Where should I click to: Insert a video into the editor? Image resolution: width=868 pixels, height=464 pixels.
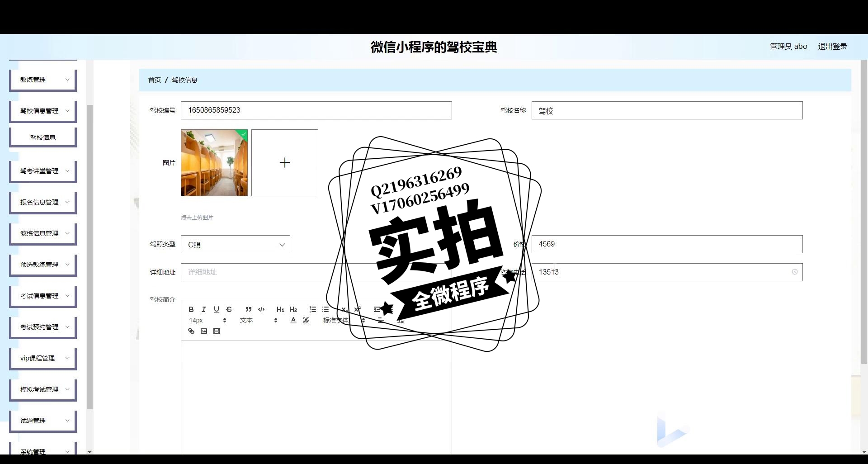pos(217,331)
